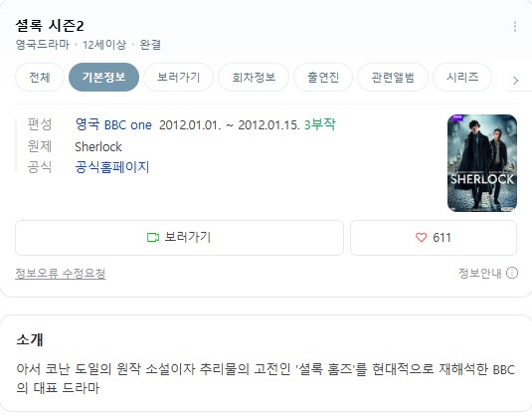
Task: Open the three-dot more options menu
Action: coord(515,27)
